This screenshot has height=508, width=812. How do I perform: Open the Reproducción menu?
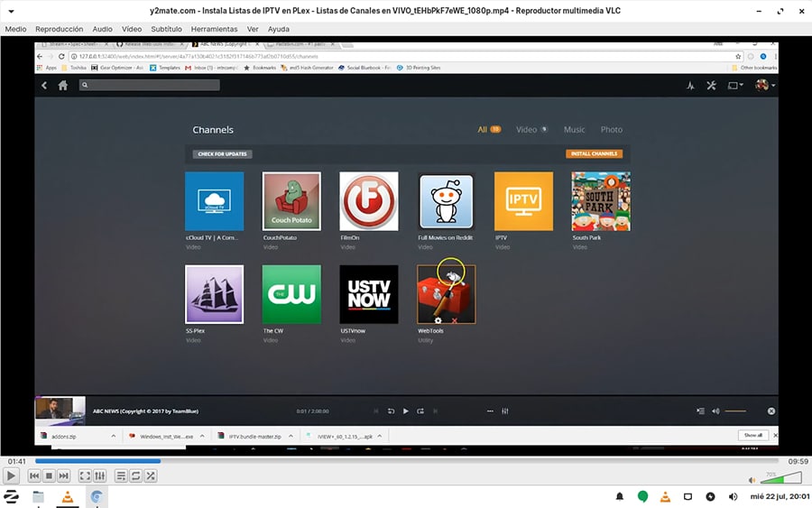point(59,29)
